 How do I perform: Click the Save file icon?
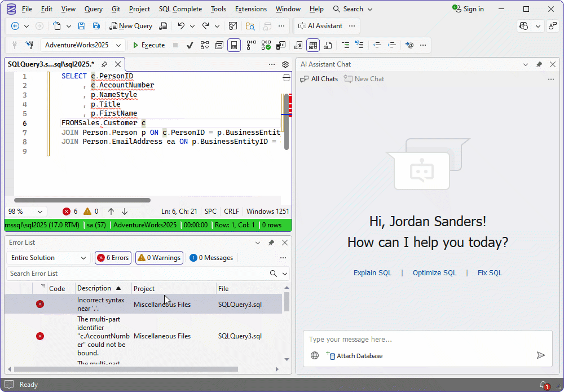82,26
